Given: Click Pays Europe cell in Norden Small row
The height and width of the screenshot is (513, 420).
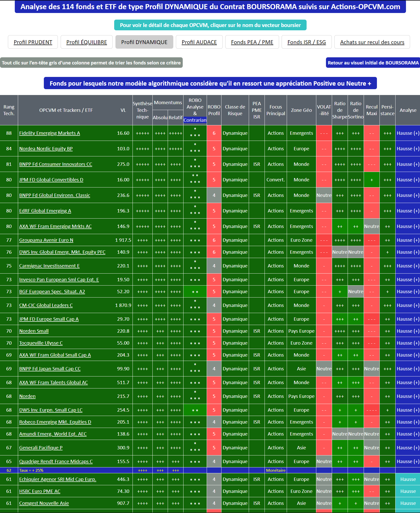Looking at the screenshot, I should tap(301, 331).
